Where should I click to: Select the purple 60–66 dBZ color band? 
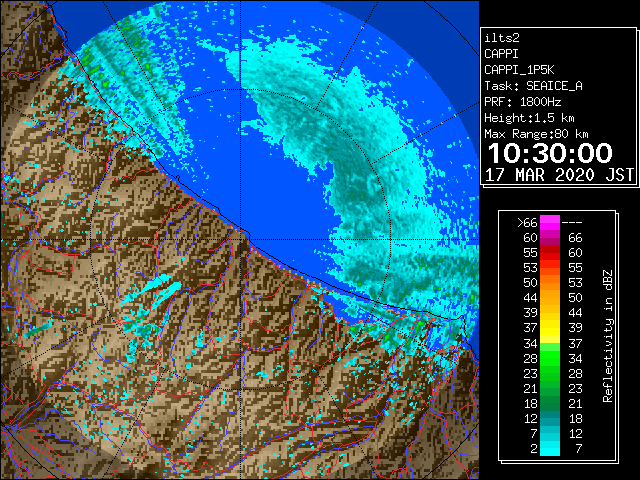tap(550, 238)
